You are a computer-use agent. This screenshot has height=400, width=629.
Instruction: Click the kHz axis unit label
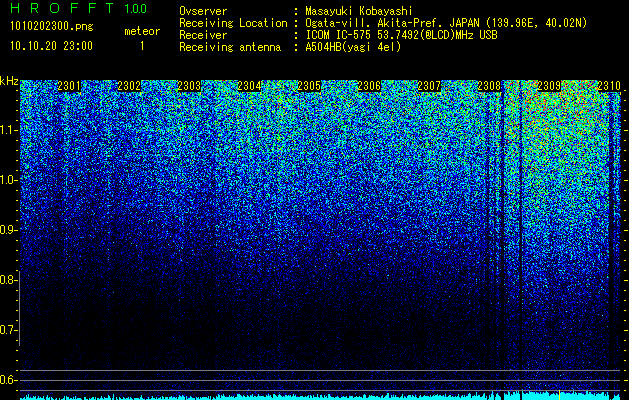pyautogui.click(x=9, y=81)
